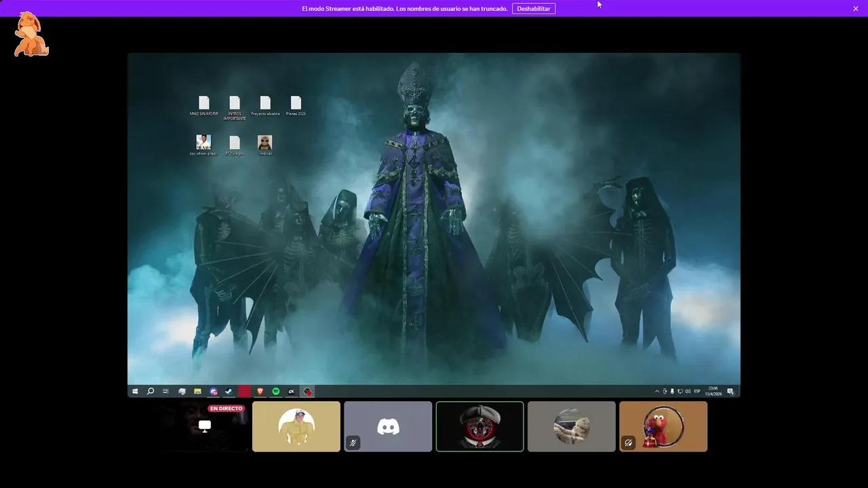Click the screen share monitor icon on the live tile

click(204, 426)
